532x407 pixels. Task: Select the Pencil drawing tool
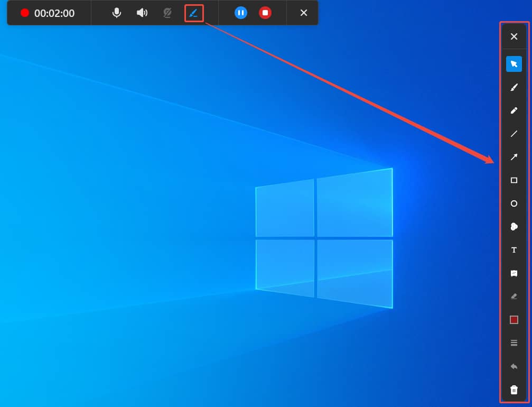(x=514, y=110)
